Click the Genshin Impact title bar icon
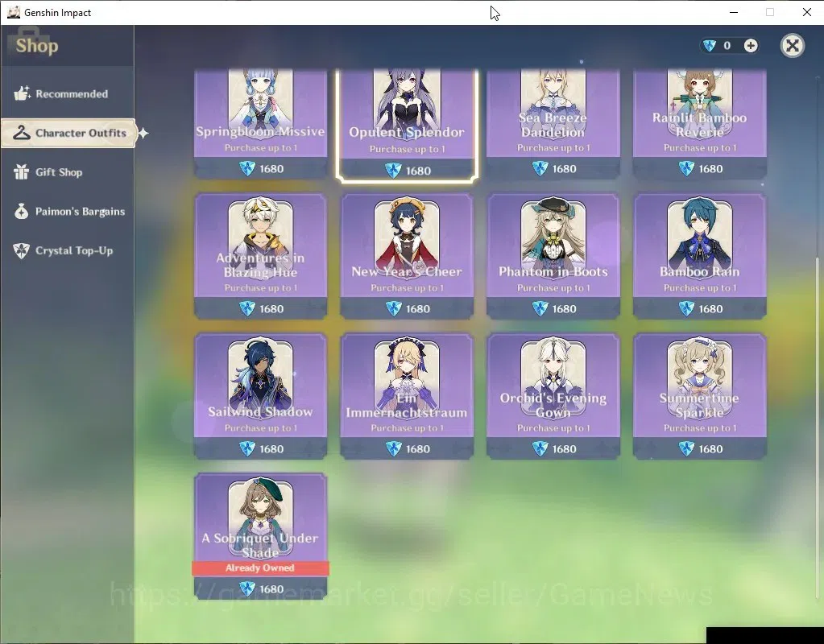The image size is (824, 644). tap(14, 12)
